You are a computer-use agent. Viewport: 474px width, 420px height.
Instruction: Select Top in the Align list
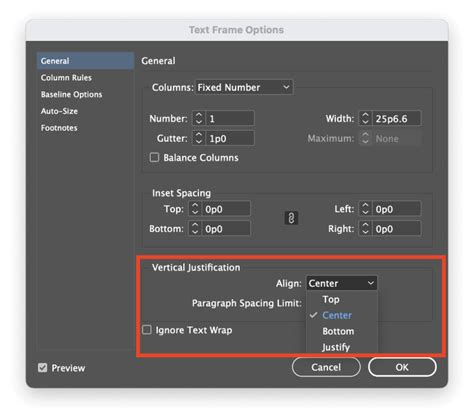click(331, 299)
